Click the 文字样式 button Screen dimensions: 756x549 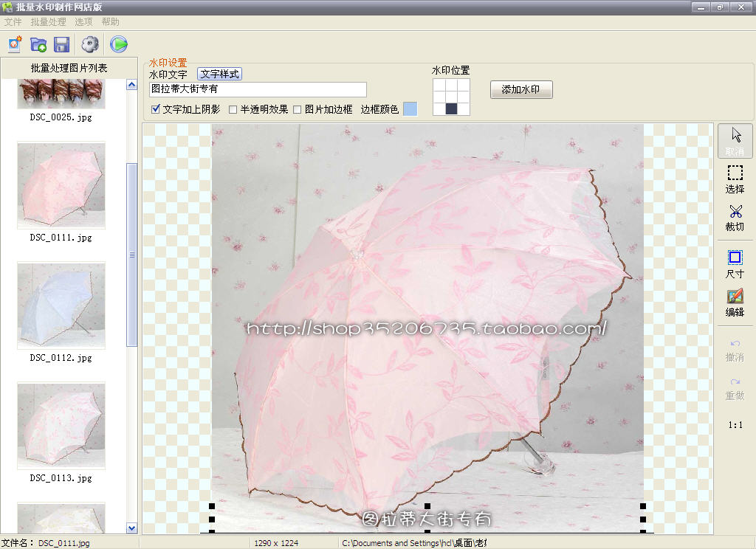[x=219, y=74]
